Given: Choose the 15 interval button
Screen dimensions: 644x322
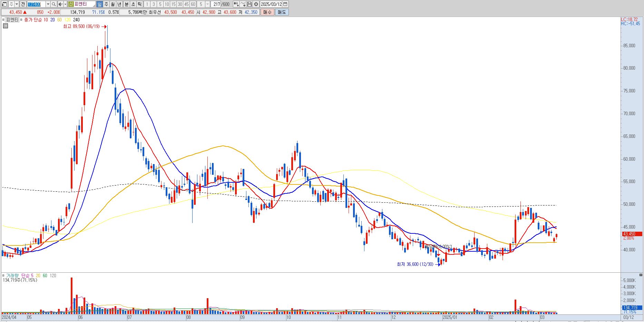Looking at the screenshot, I should (x=173, y=4).
